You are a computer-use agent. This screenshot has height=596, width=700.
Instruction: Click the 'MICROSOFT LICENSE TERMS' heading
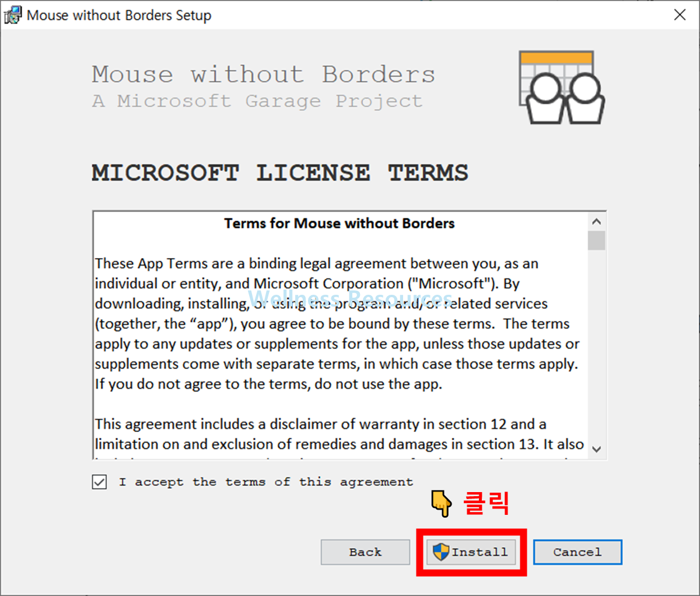coord(280,173)
